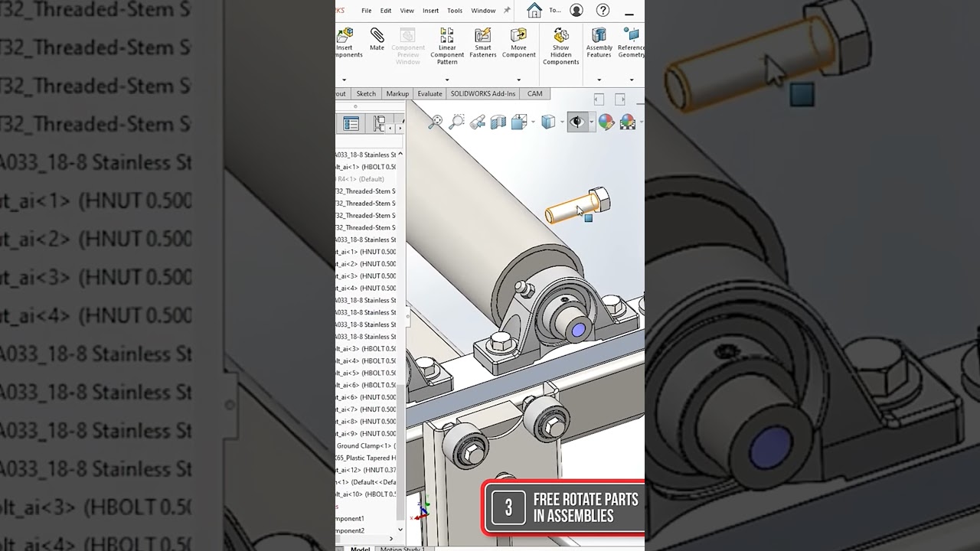Pin the menu bar with pushpin
Screen dimensions: 980x551
[x=507, y=10]
